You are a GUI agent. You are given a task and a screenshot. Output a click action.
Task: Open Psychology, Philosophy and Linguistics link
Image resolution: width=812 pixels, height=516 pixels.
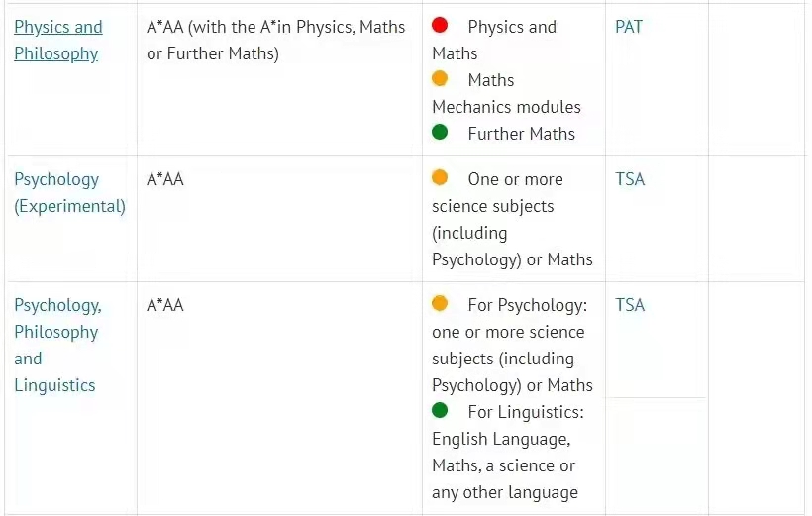click(x=57, y=345)
